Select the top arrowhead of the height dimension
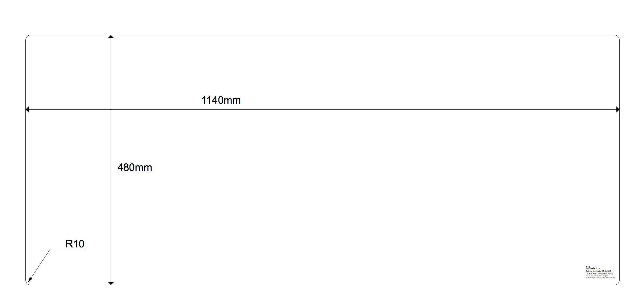 tap(111, 37)
